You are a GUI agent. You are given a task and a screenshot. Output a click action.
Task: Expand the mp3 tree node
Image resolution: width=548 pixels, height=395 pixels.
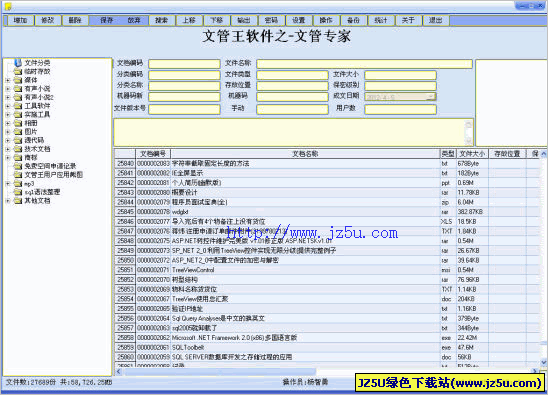[x=8, y=184]
